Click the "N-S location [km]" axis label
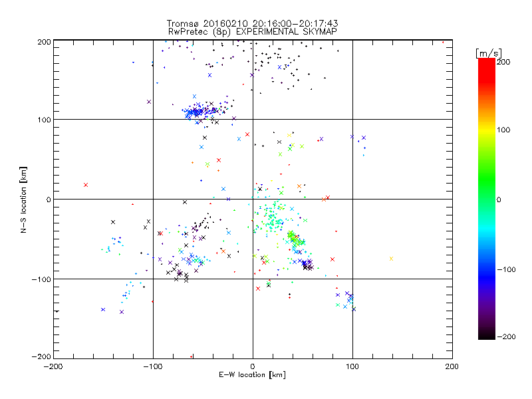 click(x=23, y=199)
